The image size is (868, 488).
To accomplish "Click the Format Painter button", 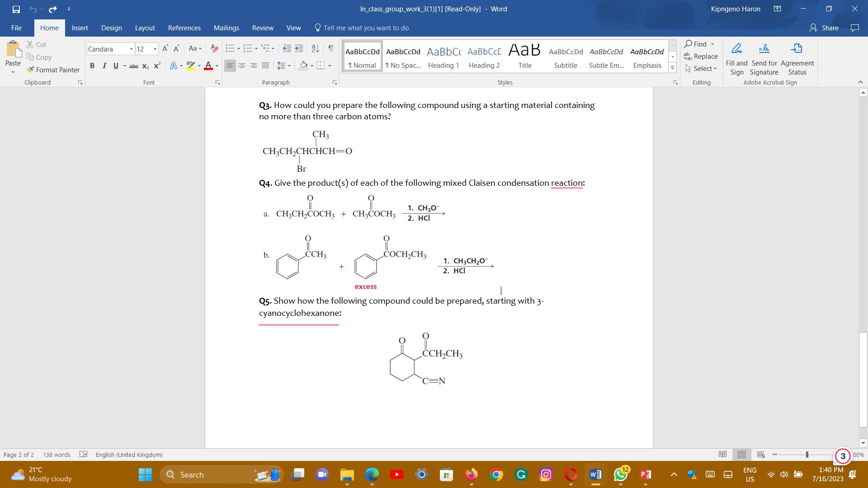I will tap(53, 70).
